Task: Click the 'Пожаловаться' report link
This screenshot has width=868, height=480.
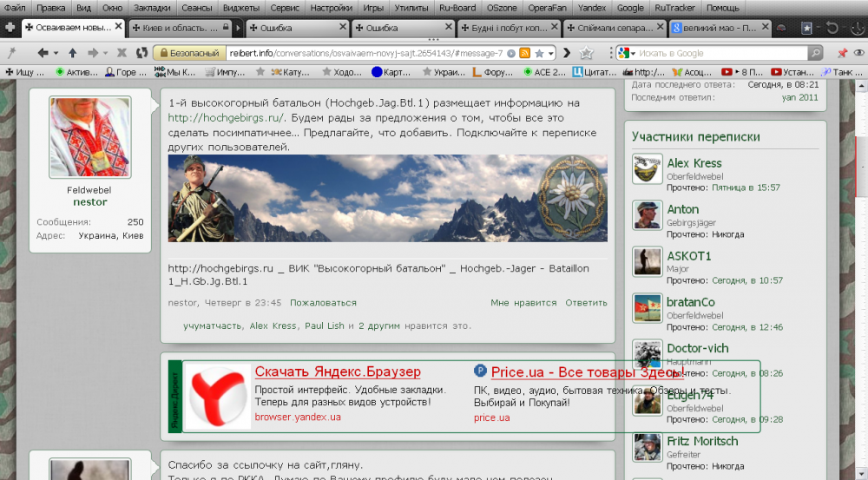Action: [x=323, y=303]
